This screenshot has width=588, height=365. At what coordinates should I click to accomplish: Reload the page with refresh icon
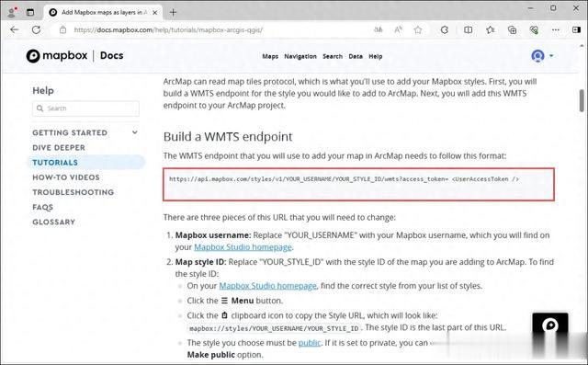click(36, 29)
